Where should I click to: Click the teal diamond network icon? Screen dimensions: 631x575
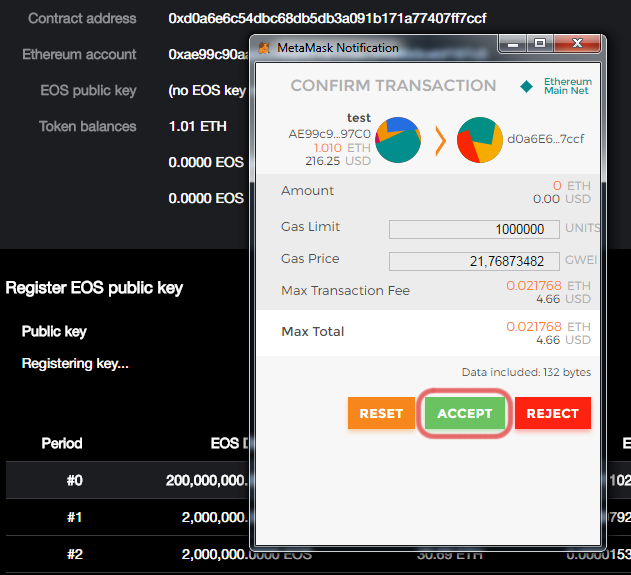[x=526, y=86]
